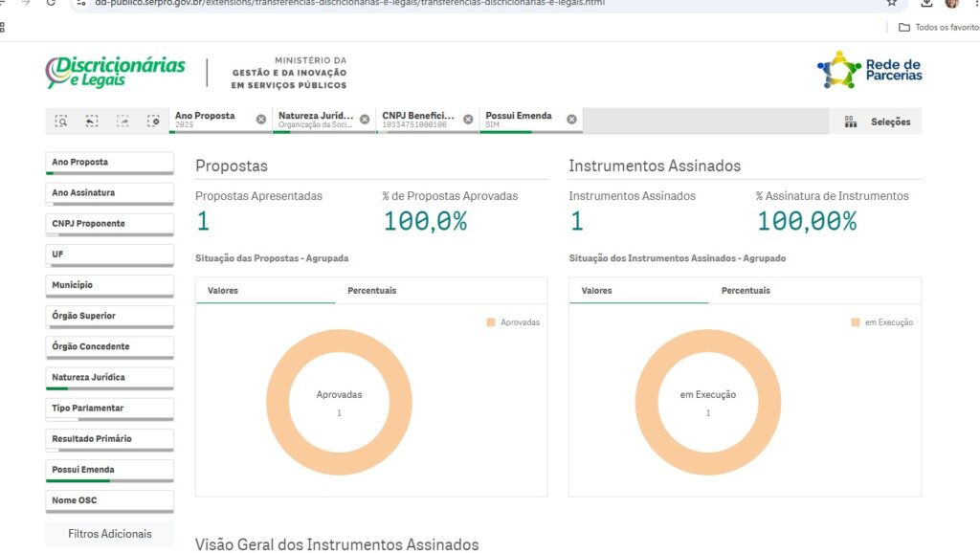Image resolution: width=980 pixels, height=553 pixels.
Task: Remove the CNPJ Beneficiário filter
Action: point(468,120)
